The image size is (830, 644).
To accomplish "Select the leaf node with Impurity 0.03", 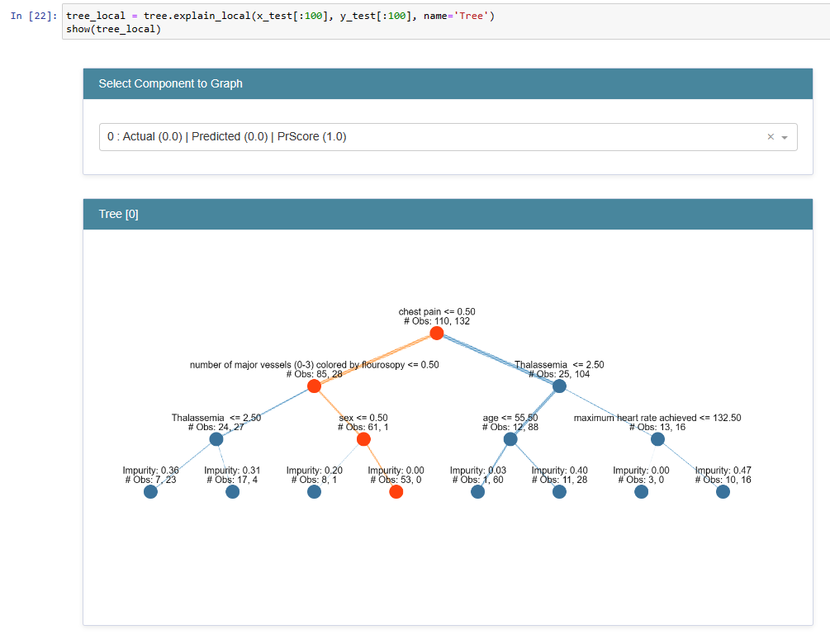I will [477, 492].
